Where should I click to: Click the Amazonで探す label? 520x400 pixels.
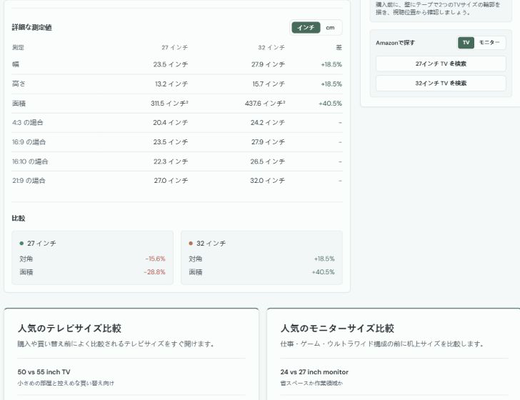[395, 43]
